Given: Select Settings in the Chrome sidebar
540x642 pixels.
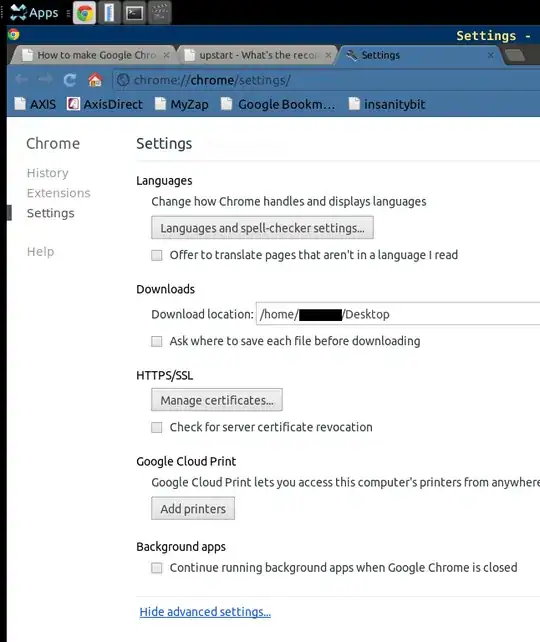Looking at the screenshot, I should (x=51, y=213).
